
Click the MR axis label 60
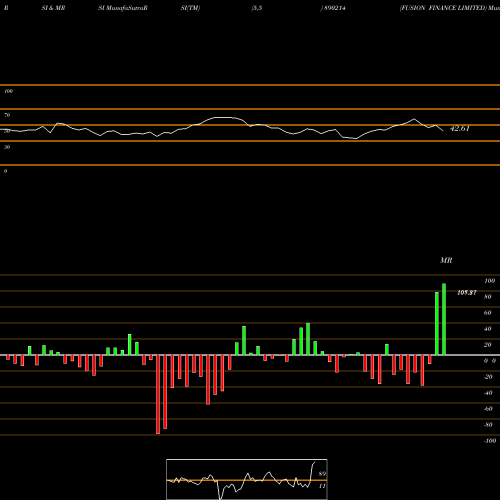[x=488, y=313]
